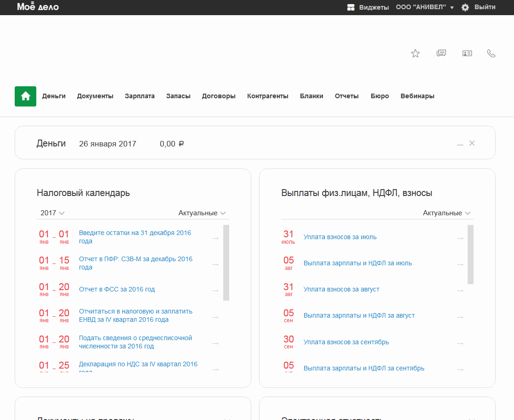Expand the ООО "АНИВЕЛ" company dropdown
Viewport: 514px width, 420px height.
click(425, 7)
